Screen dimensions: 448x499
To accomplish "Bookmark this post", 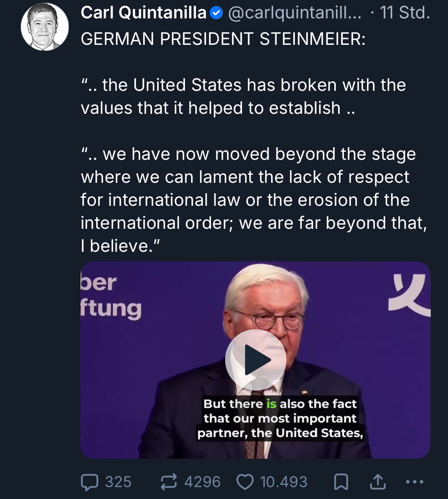I will coord(341,482).
